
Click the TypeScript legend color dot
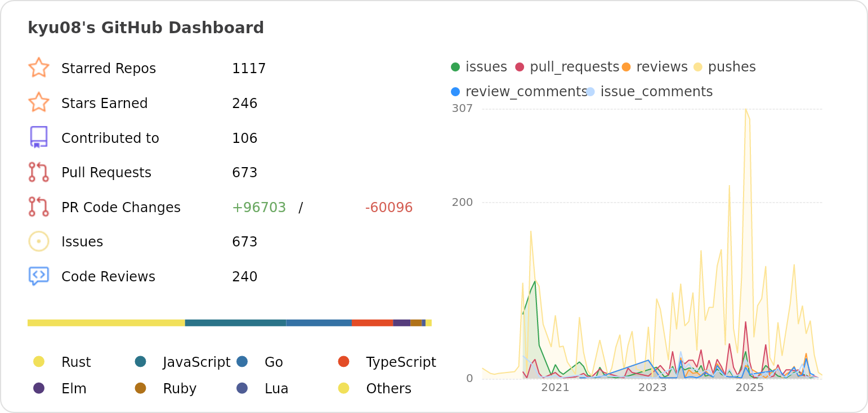(344, 361)
